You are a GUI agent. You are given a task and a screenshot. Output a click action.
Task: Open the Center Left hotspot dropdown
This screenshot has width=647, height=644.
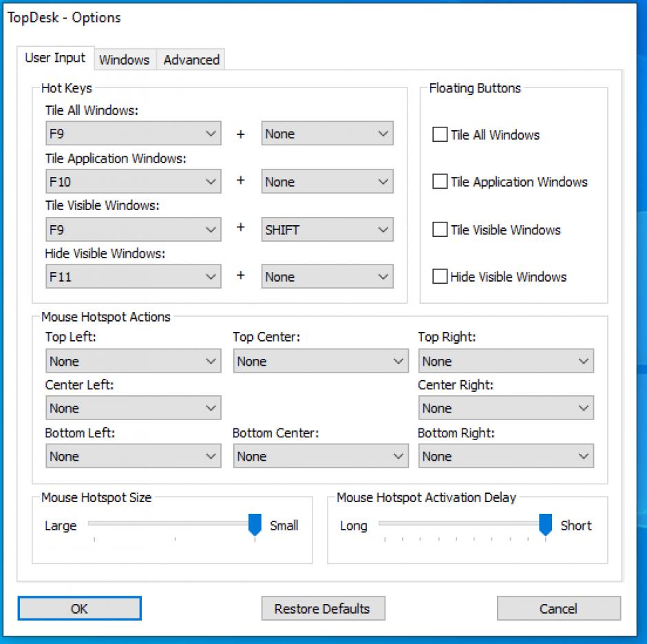point(134,408)
